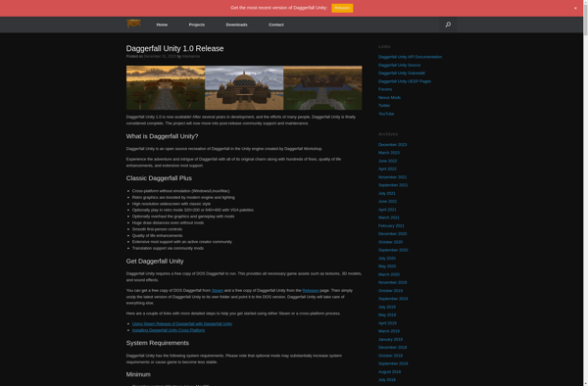The height and width of the screenshot is (386, 588).
Task: Open the July 2021 archive
Action: pyautogui.click(x=387, y=193)
